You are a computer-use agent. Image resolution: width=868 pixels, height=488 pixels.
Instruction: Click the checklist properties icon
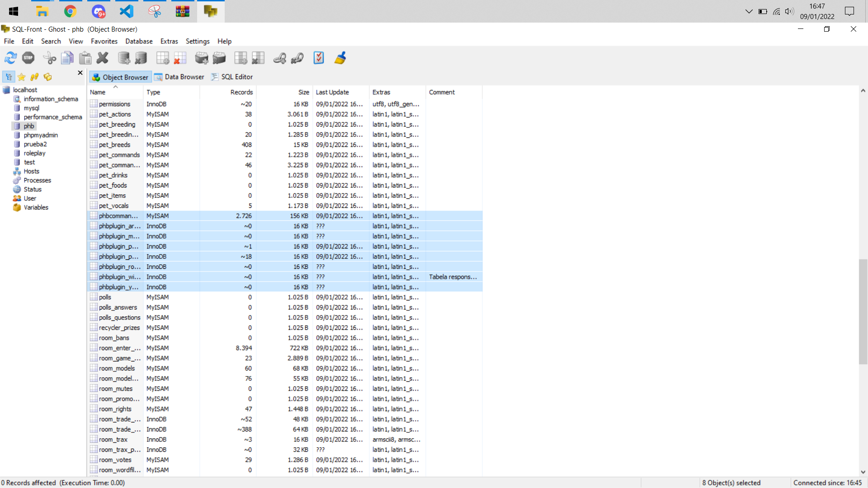pos(319,58)
